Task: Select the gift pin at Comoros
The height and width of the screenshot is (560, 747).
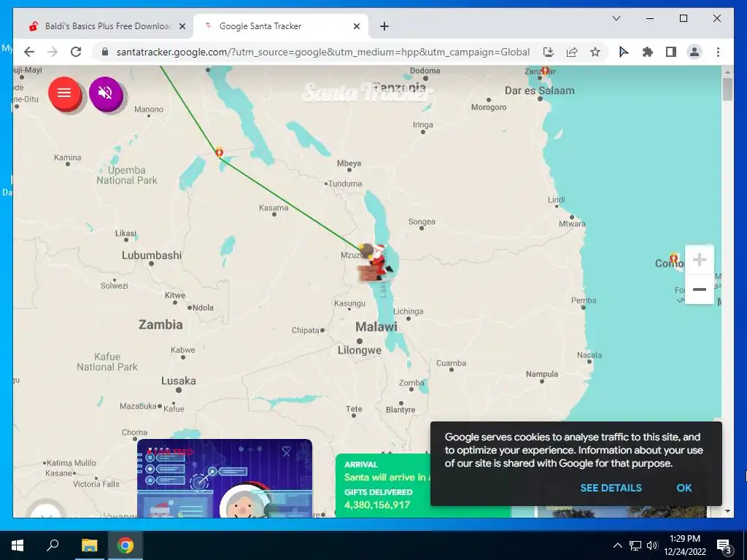Action: click(673, 259)
